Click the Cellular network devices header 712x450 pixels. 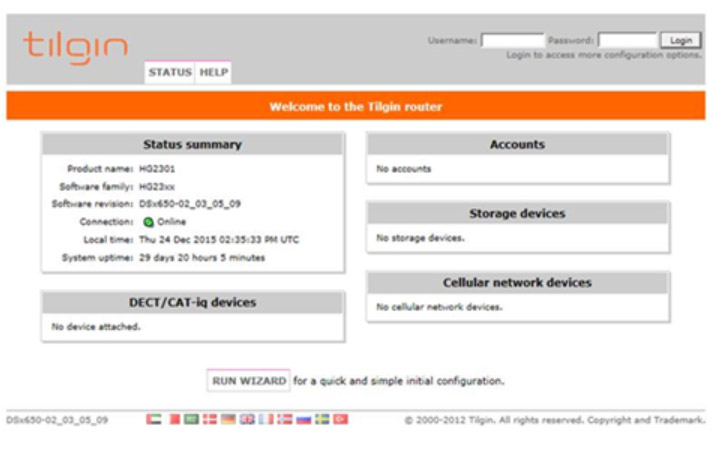517,282
